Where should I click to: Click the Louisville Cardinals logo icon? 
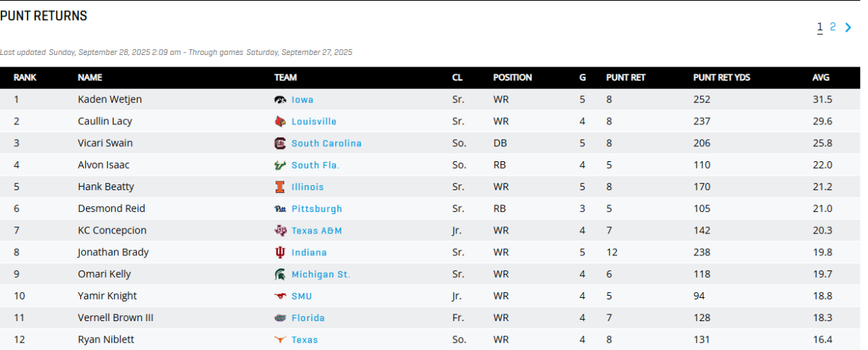click(x=280, y=121)
